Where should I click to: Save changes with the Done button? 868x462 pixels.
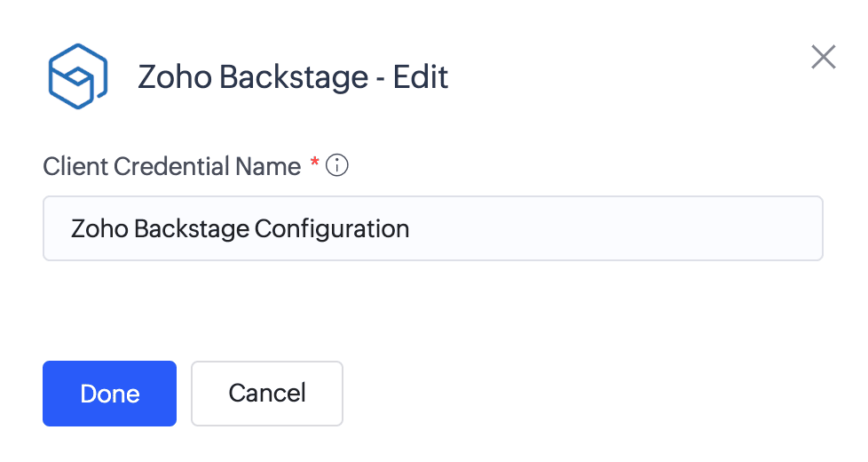[109, 394]
